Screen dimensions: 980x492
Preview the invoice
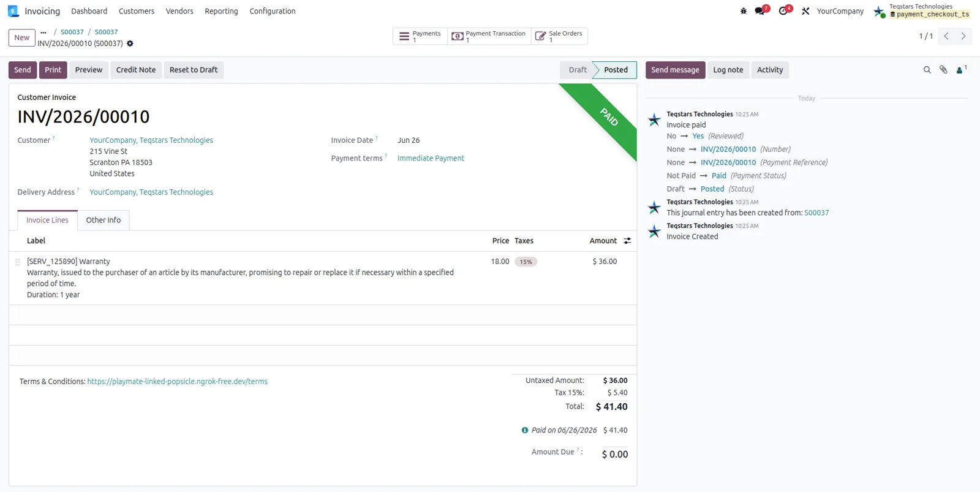coord(89,70)
